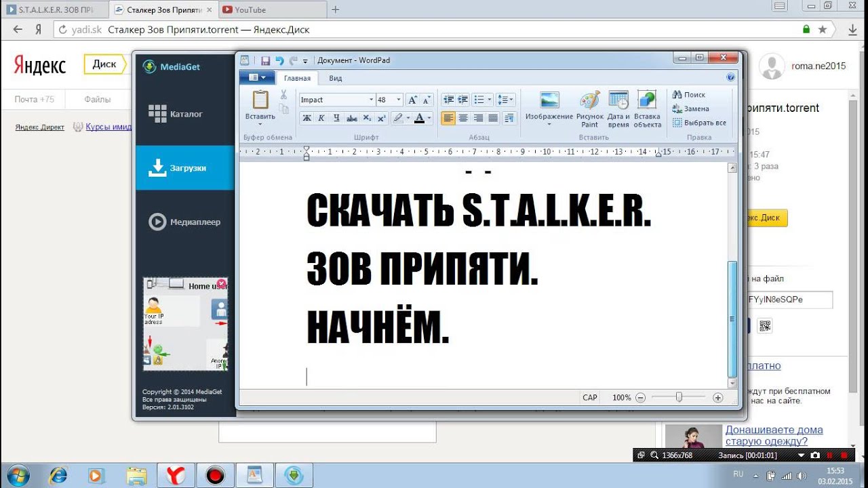Click the Copy icon below scissors

283,108
